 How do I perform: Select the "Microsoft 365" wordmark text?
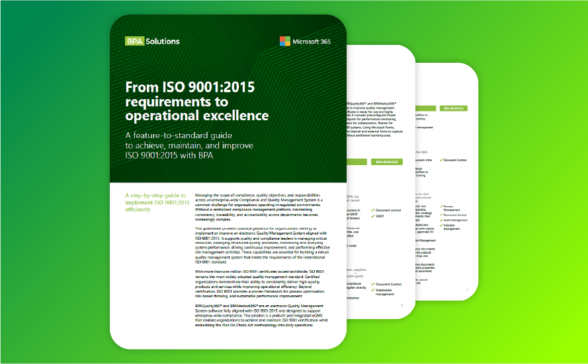[312, 42]
